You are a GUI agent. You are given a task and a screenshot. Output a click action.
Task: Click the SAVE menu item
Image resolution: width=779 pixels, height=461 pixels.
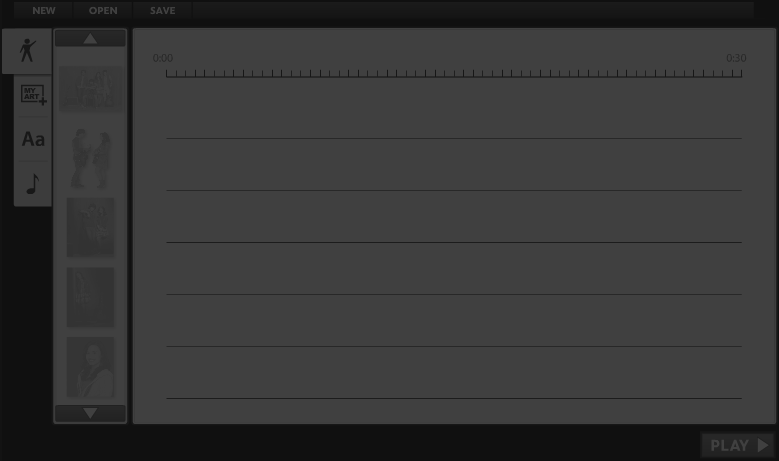(162, 10)
